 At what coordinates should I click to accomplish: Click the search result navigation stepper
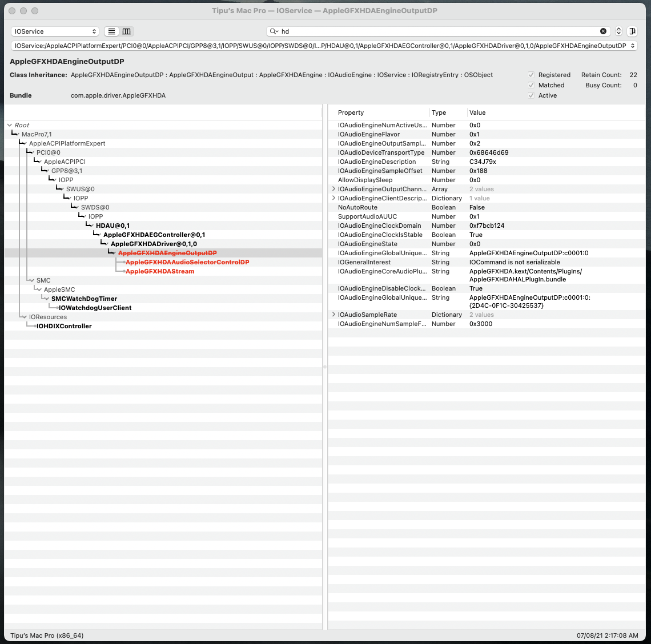click(618, 31)
